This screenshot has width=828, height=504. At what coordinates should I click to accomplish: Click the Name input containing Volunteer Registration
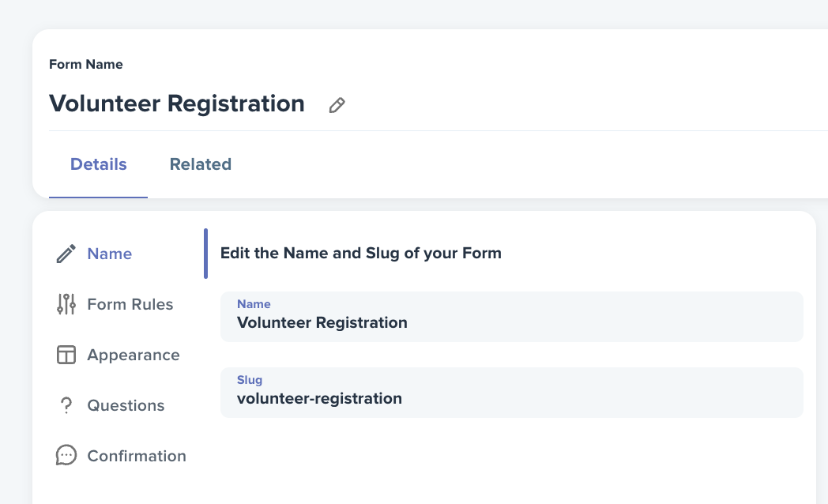tap(512, 317)
